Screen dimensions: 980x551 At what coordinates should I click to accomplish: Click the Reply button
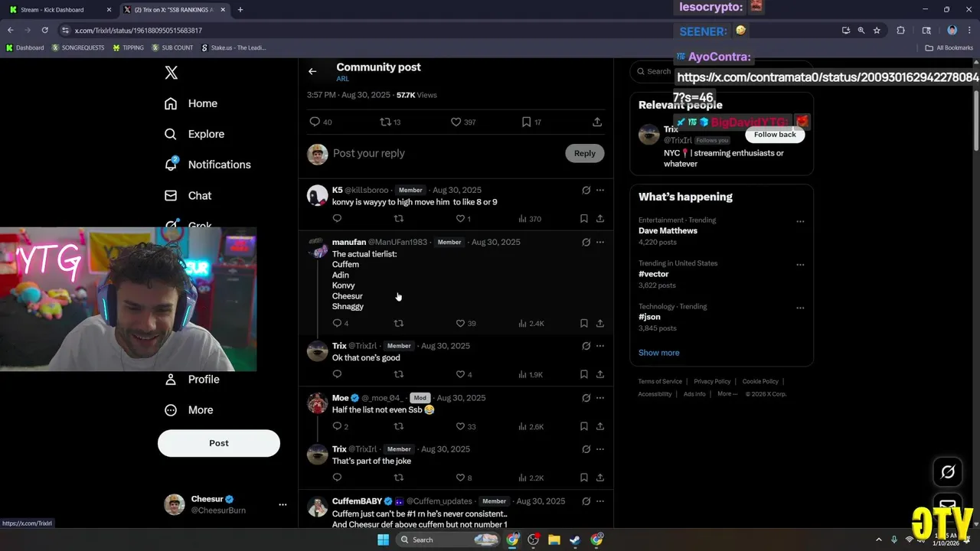[585, 153]
